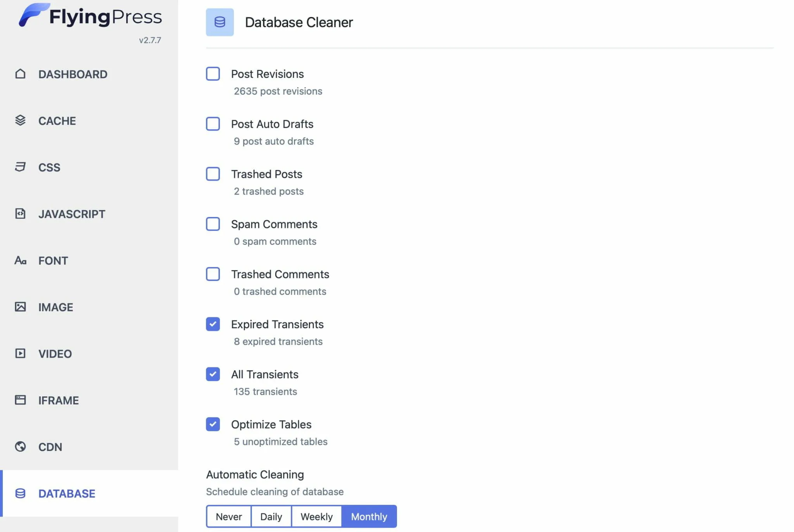
Task: Click the JavaScript code file icon
Action: [x=20, y=213]
